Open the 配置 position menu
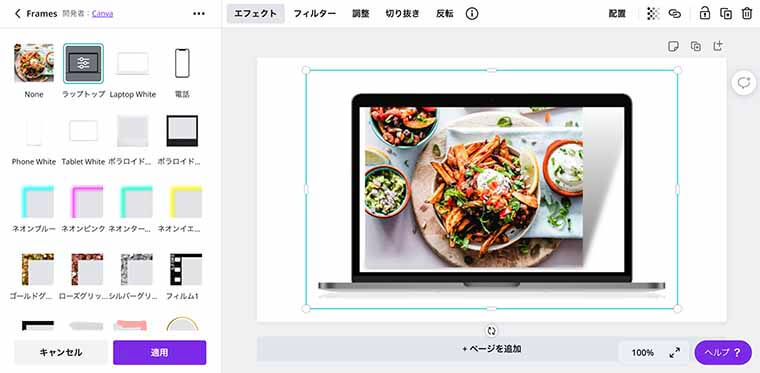Screen dimensions: 760x373 coord(617,14)
